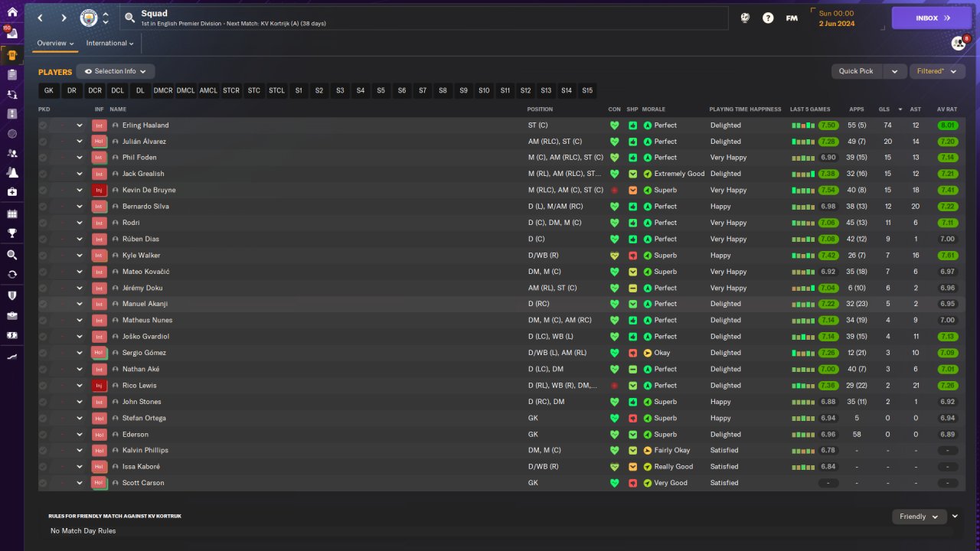This screenshot has height=551, width=980.
Task: Toggle picked checkbox for Kevin De Bruyne
Action: [x=43, y=191]
